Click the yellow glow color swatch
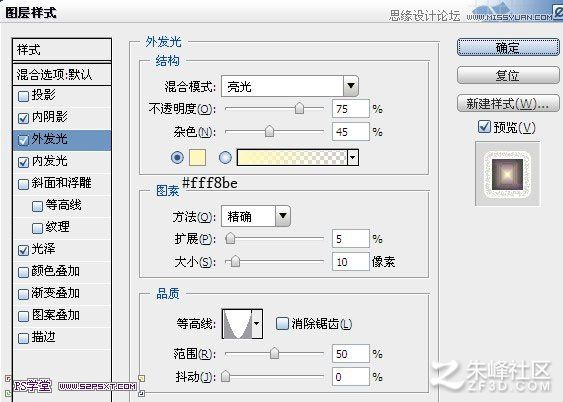563x402 pixels. (x=197, y=158)
